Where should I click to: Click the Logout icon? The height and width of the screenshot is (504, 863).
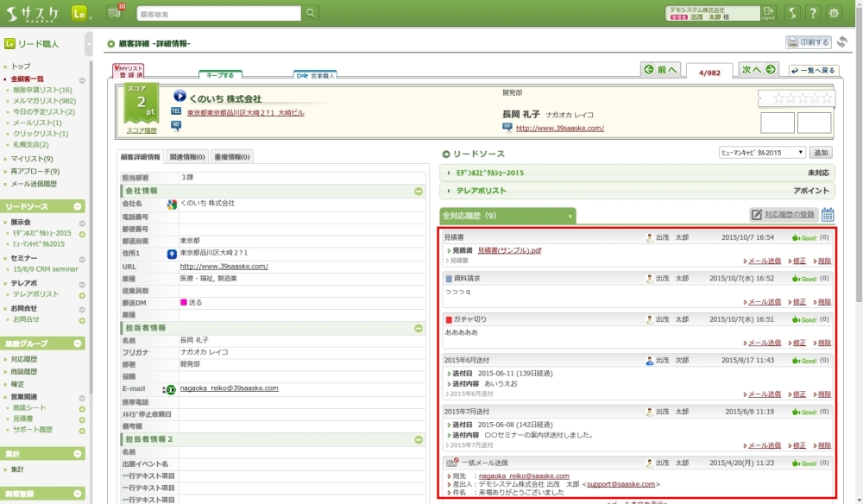click(x=769, y=13)
